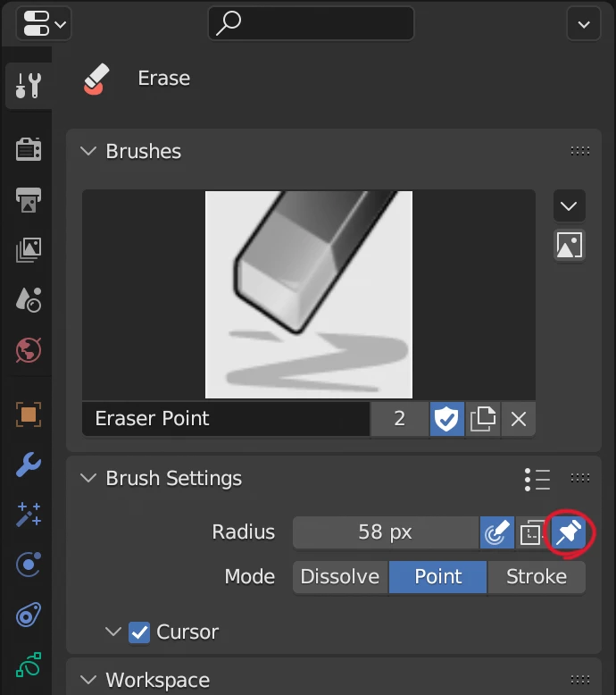Toggle the fake user shield icon
Image resolution: width=616 pixels, height=695 pixels.
coord(446,419)
